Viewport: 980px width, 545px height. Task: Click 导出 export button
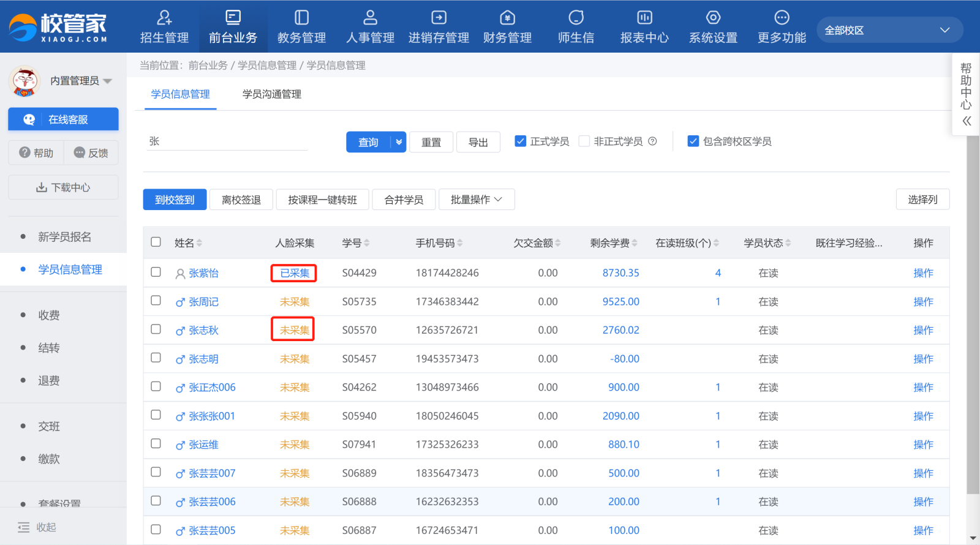pyautogui.click(x=478, y=142)
